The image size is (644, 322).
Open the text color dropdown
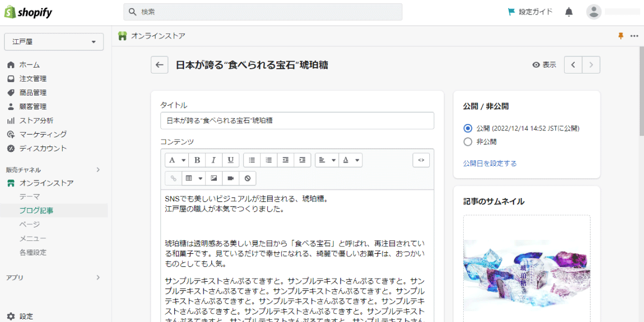[x=350, y=160]
